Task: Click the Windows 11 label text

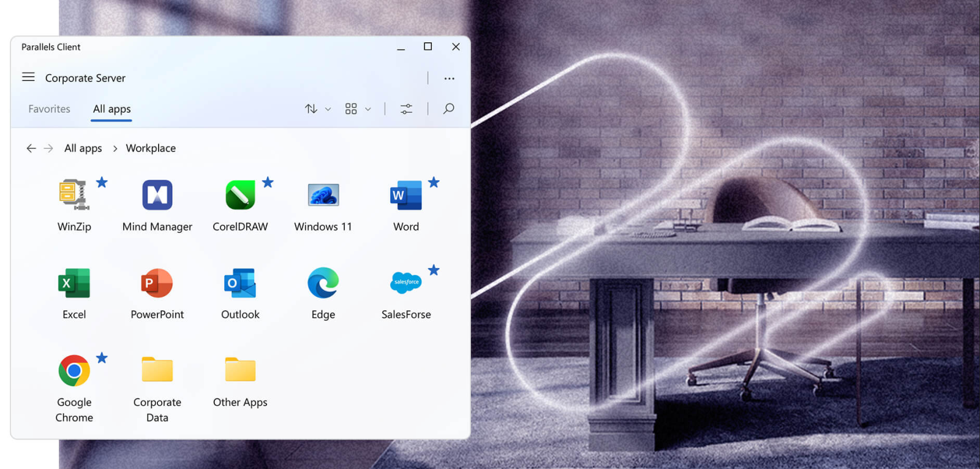Action: pos(323,227)
